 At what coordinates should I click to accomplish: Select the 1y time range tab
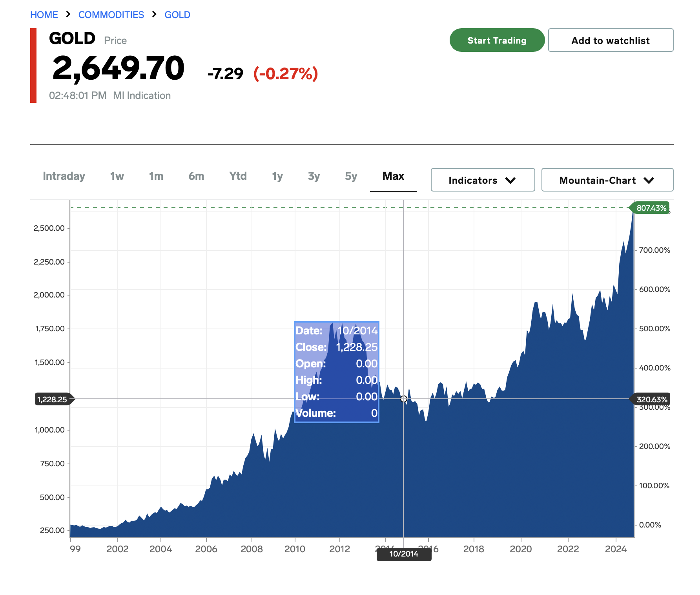(277, 176)
